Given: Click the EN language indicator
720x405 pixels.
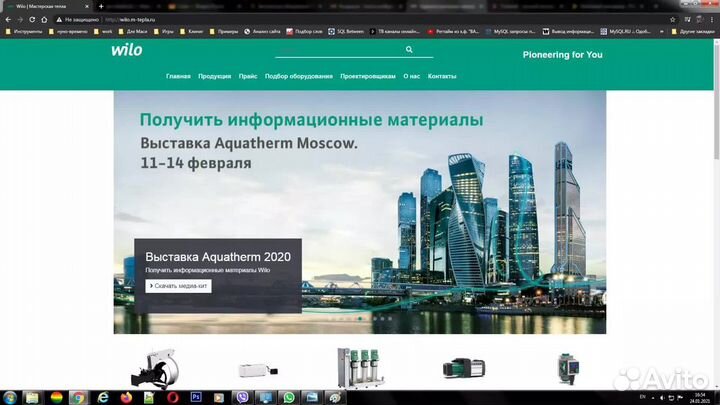Looking at the screenshot, I should pyautogui.click(x=642, y=397).
